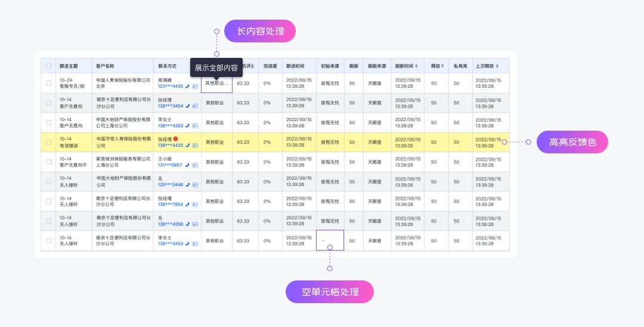Sort by 释放 using its sort arrows
The height and width of the screenshot is (327, 644).
pyautogui.click(x=442, y=66)
